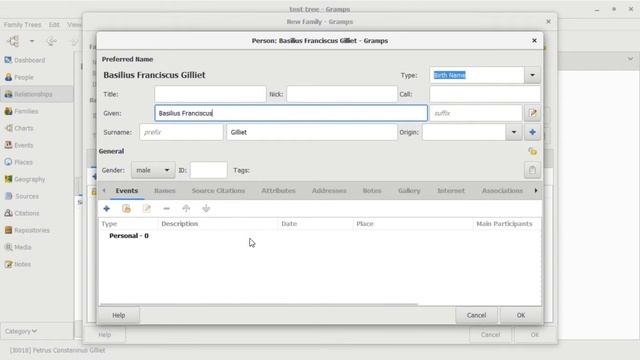Open Origin dropdown arrow
Image resolution: width=640 pixels, height=360 pixels.
pos(514,132)
